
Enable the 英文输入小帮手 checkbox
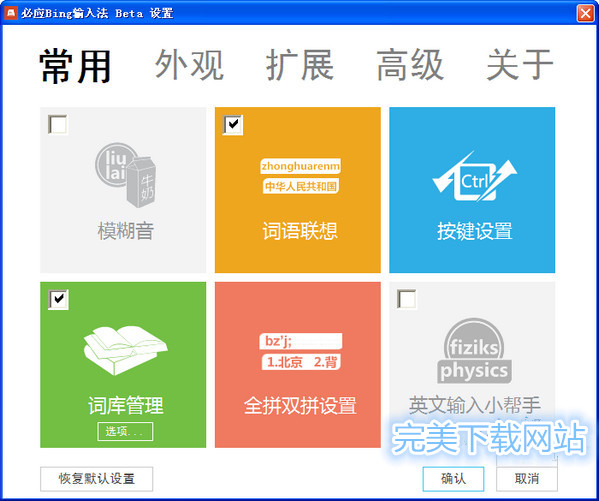pos(407,299)
